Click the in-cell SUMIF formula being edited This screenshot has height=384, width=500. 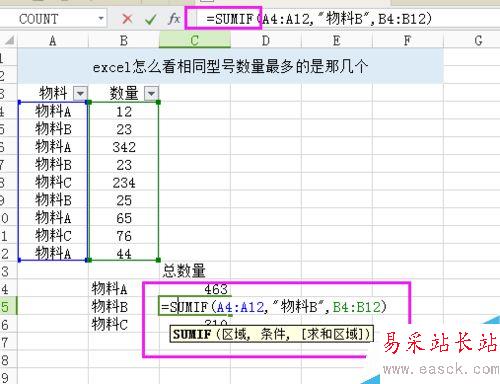(x=273, y=306)
